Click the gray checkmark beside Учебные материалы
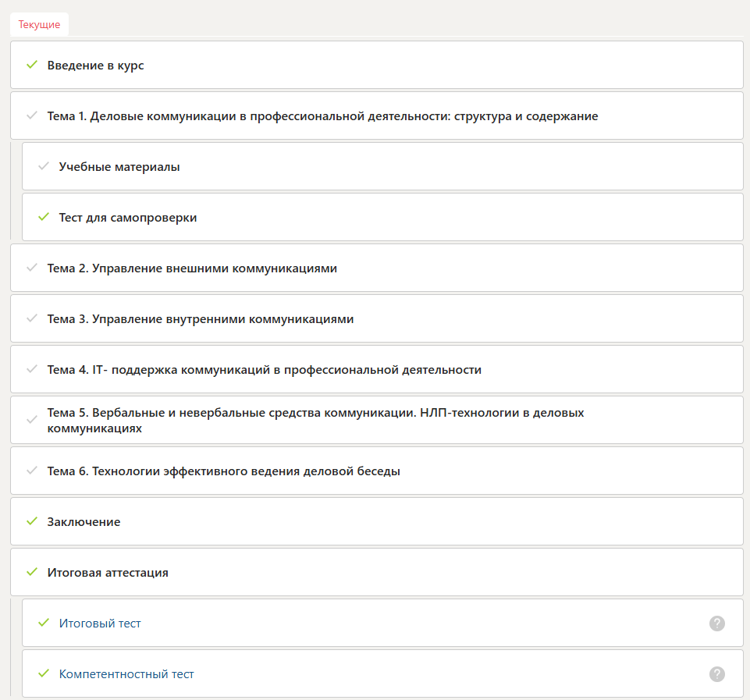 click(44, 166)
